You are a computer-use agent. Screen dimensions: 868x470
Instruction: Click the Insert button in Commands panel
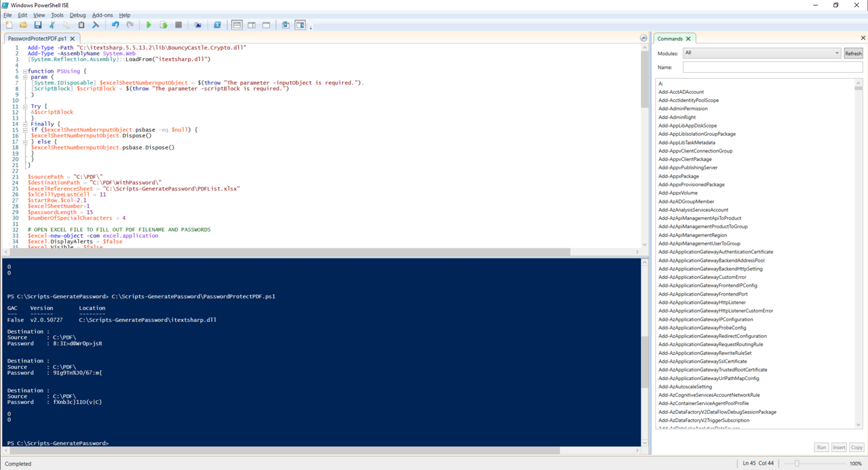[x=839, y=447]
